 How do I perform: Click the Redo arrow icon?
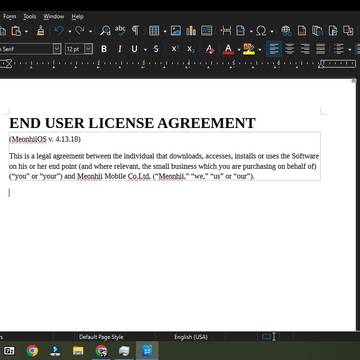pos(80,31)
